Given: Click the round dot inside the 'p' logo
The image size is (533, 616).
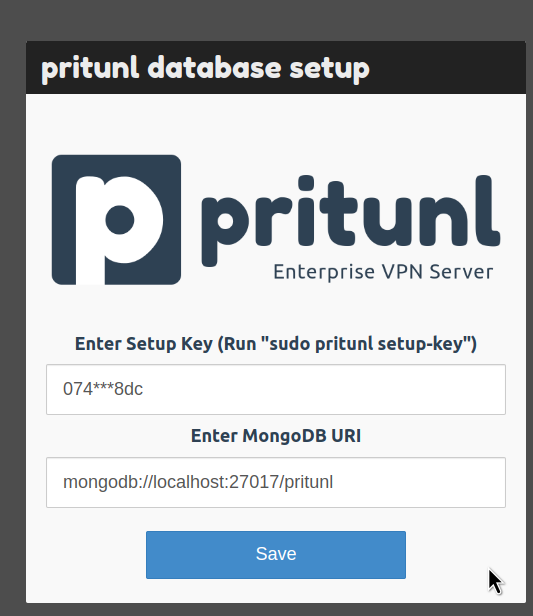Looking at the screenshot, I should tap(120, 219).
